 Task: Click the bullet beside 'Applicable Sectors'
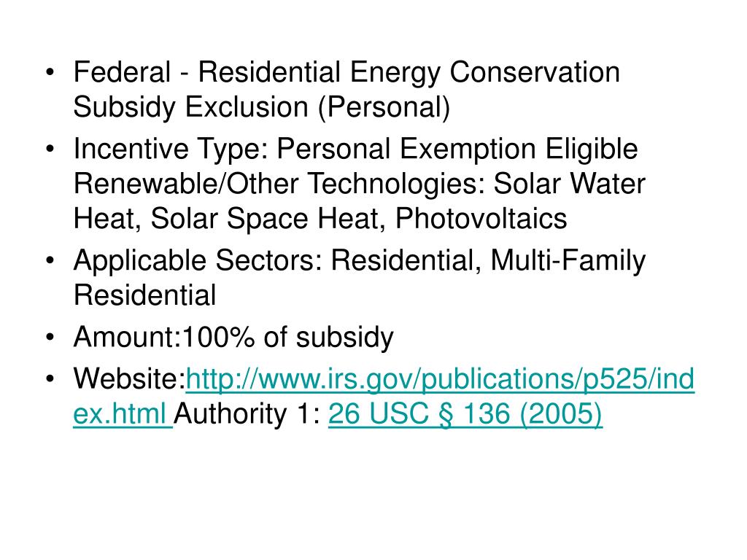pos(50,261)
